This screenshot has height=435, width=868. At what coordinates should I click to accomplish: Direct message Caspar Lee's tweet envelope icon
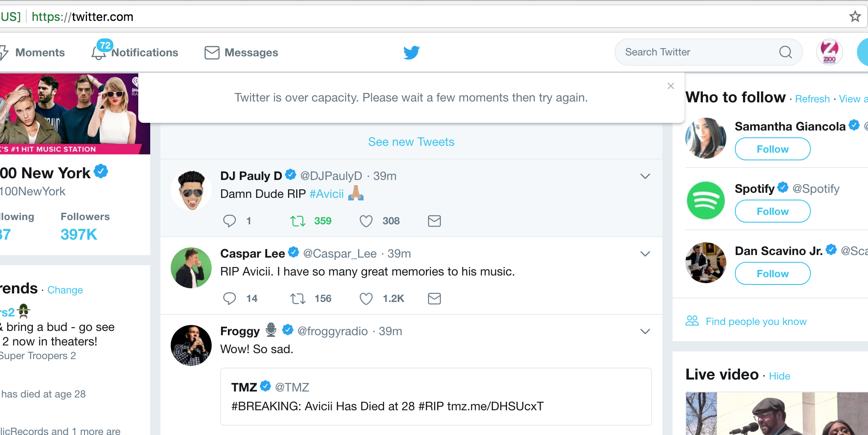pos(434,299)
